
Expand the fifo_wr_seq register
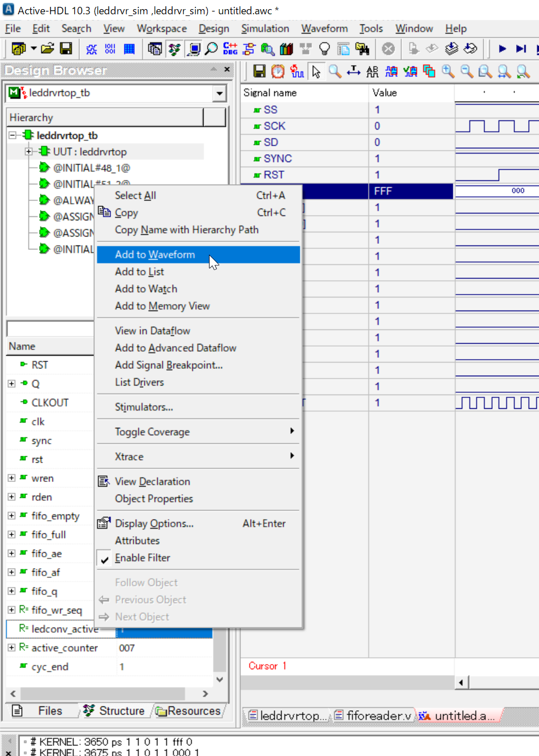(x=11, y=610)
